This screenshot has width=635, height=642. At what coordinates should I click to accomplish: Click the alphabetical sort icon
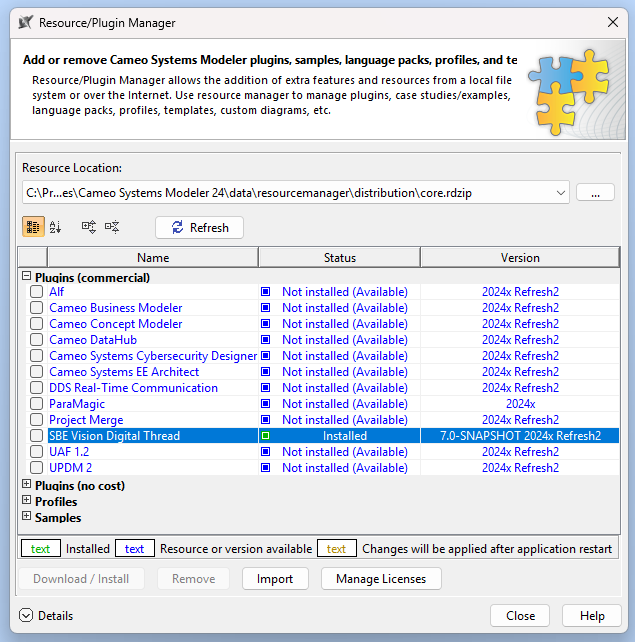pyautogui.click(x=55, y=227)
